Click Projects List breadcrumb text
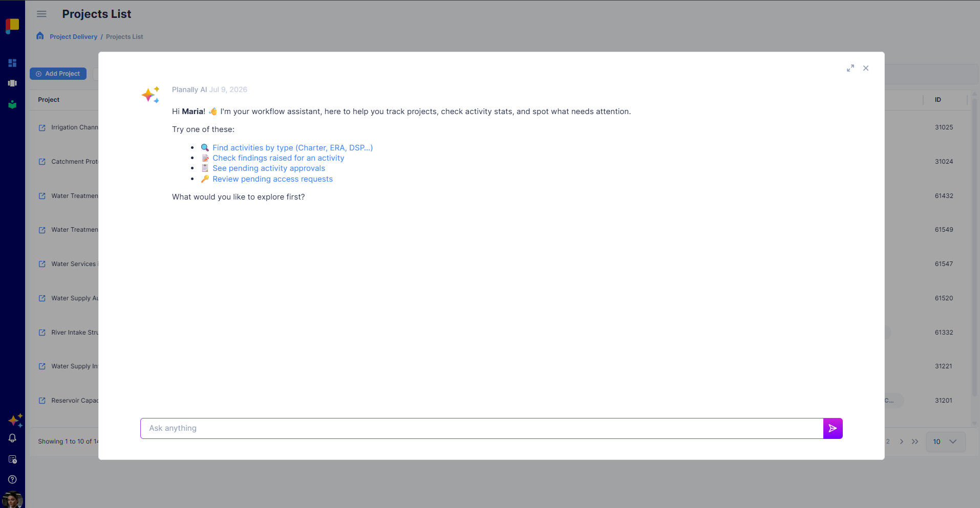Screen dimensions: 980x508 pos(124,37)
